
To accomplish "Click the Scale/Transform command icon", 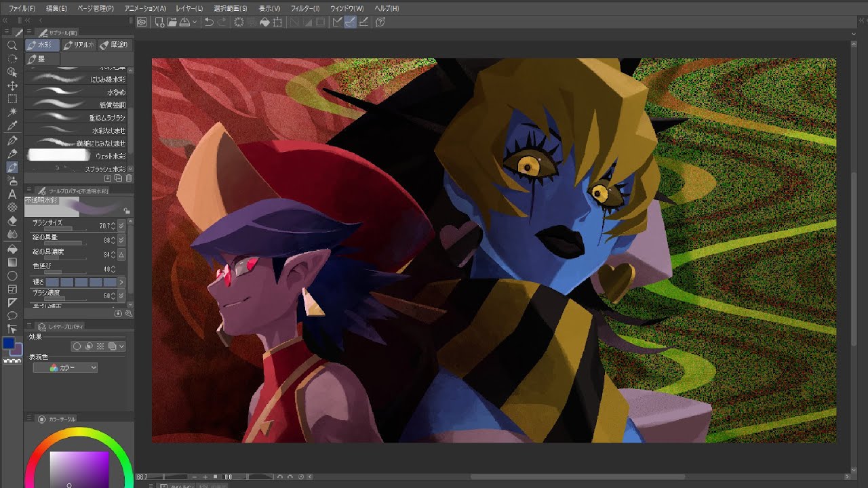I will coord(277,22).
